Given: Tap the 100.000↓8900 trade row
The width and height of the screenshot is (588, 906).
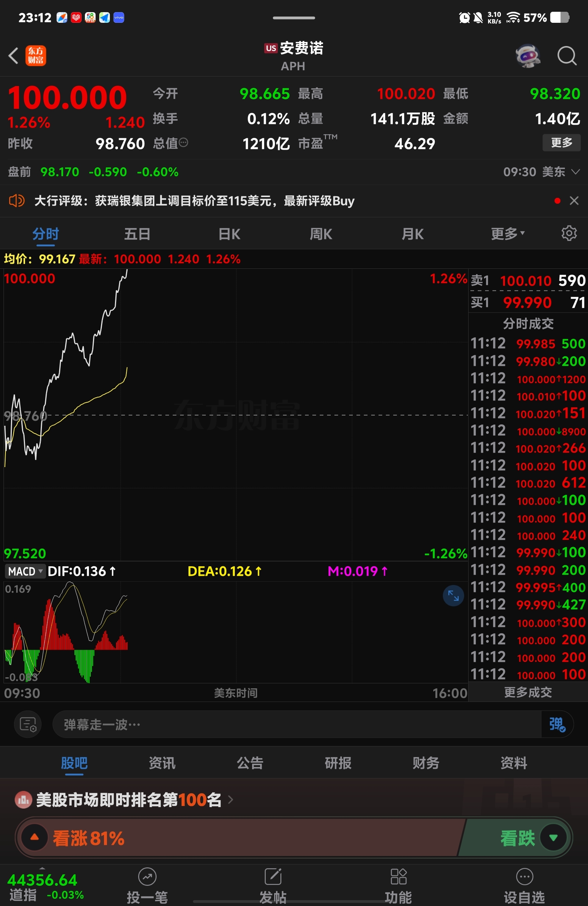Looking at the screenshot, I should click(x=528, y=431).
